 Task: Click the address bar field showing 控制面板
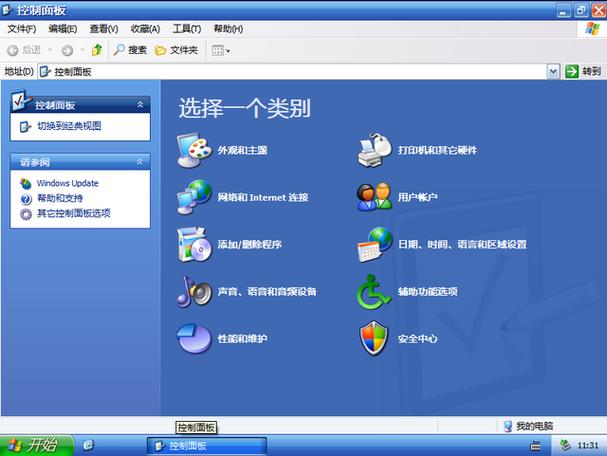tap(293, 72)
